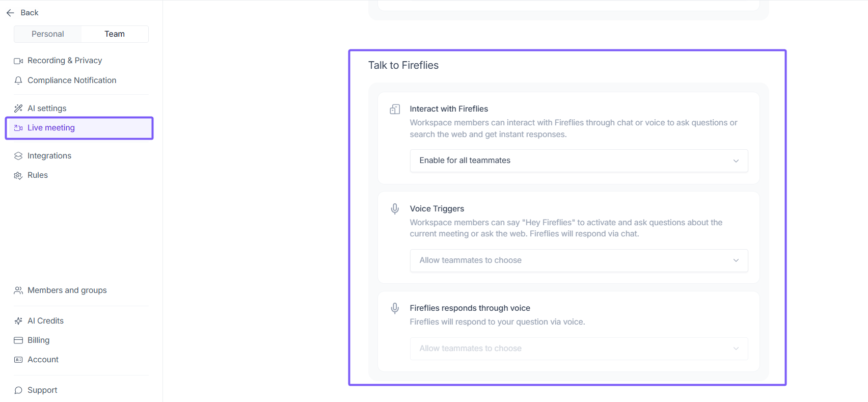This screenshot has height=402, width=868.
Task: Click the Billing card icon
Action: (18, 340)
